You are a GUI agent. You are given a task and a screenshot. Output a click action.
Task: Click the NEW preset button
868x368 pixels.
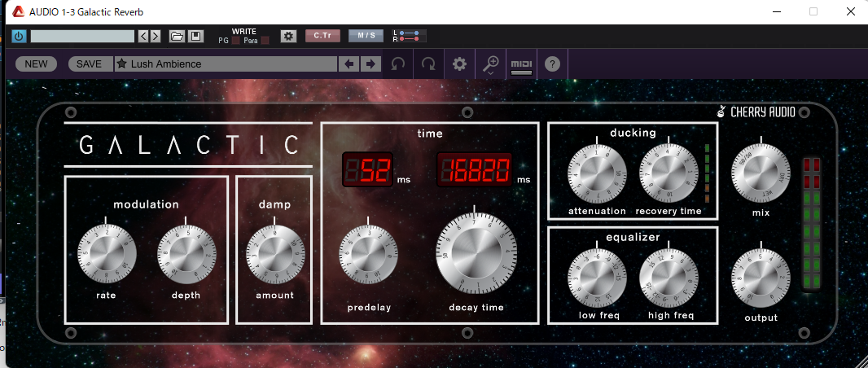click(36, 64)
